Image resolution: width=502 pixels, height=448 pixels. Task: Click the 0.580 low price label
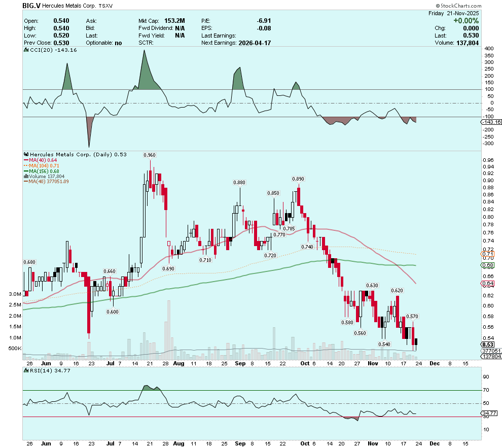pyautogui.click(x=347, y=323)
